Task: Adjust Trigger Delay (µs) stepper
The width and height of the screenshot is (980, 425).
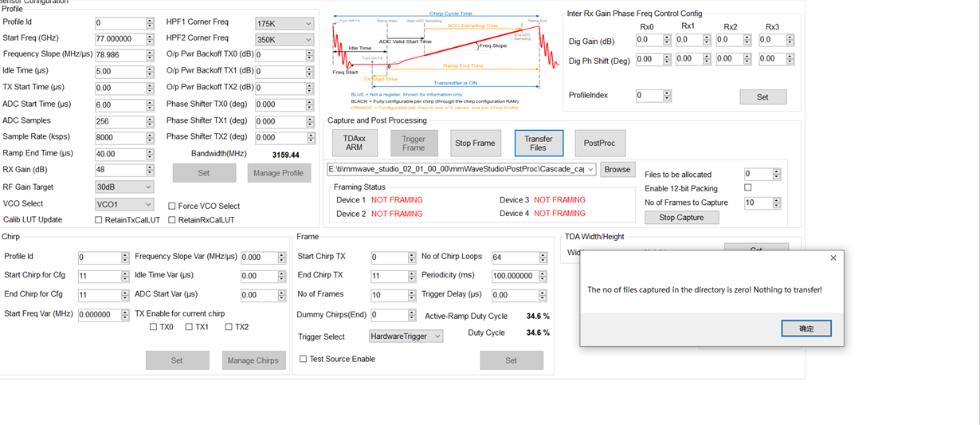Action: [x=543, y=295]
